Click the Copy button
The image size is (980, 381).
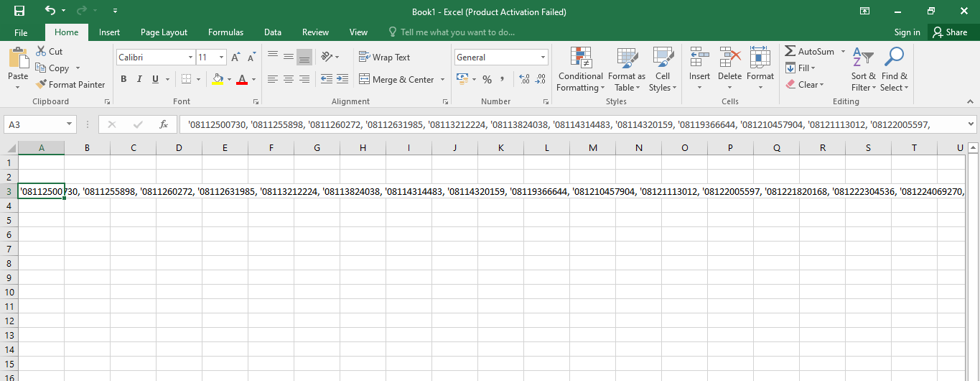click(52, 68)
